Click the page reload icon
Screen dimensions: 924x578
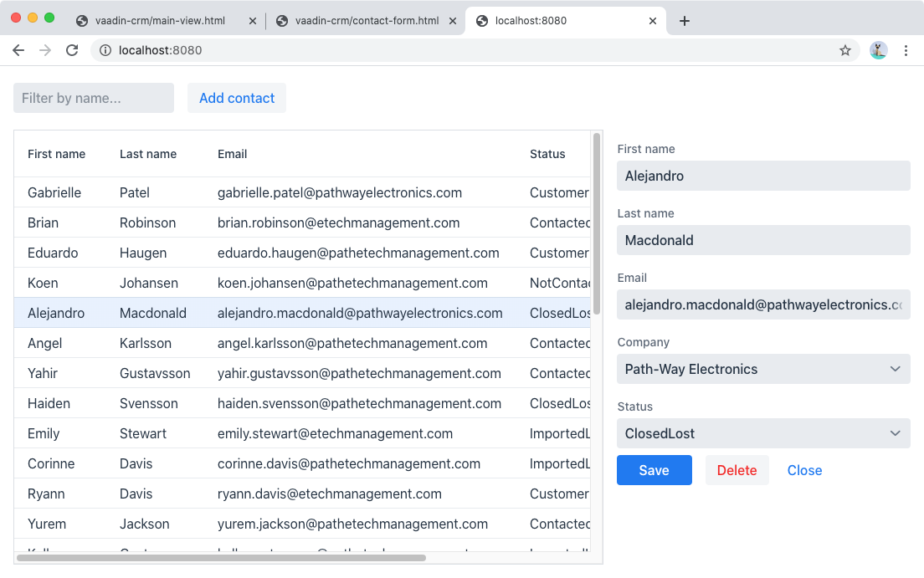point(72,50)
